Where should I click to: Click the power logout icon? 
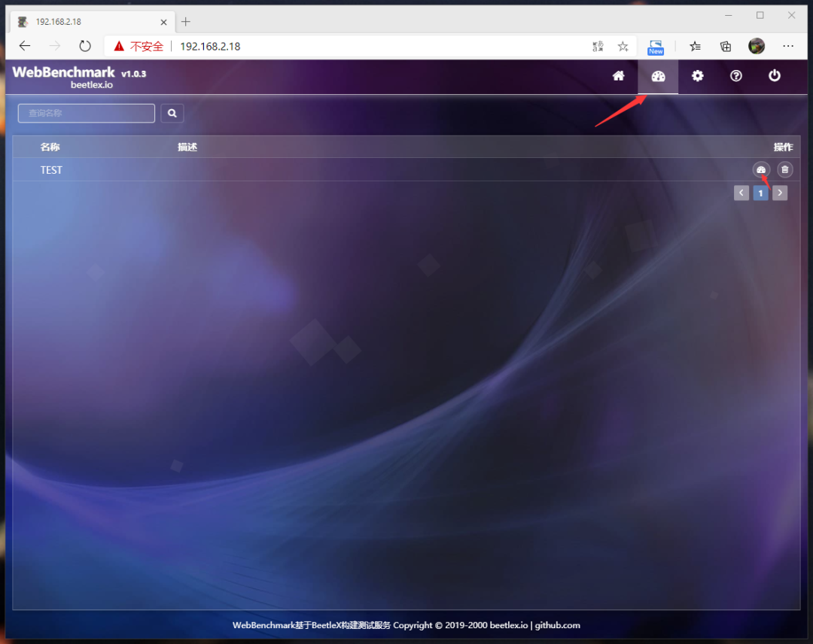tap(774, 76)
